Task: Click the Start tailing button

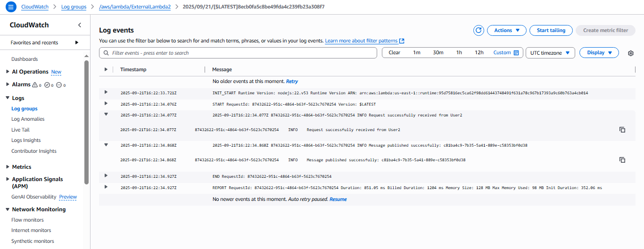Action: (551, 30)
